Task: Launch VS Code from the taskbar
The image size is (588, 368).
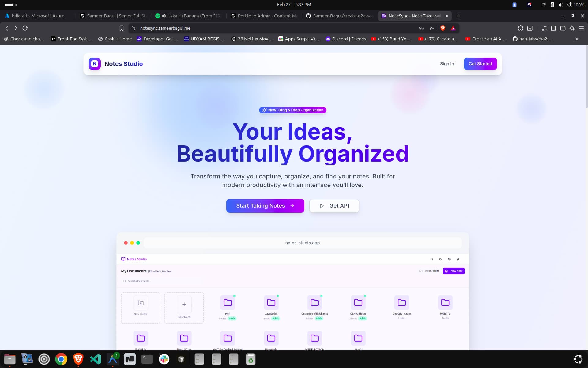Action: click(95, 359)
